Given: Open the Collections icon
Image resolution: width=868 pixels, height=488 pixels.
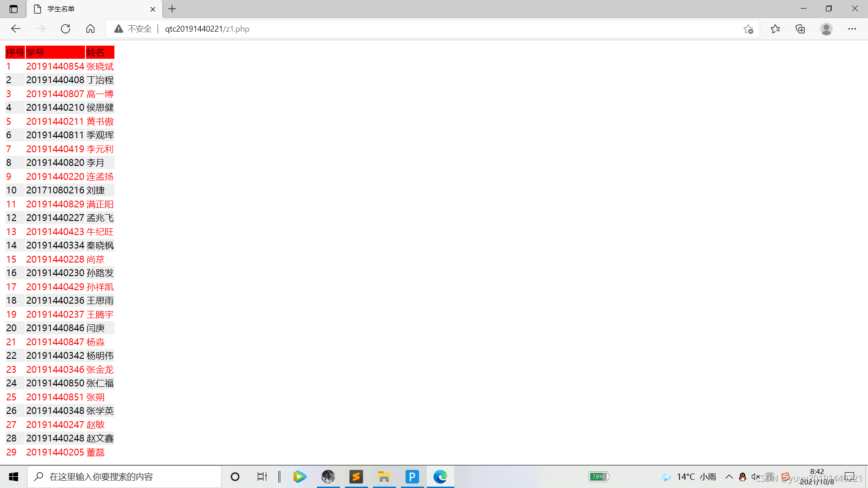Looking at the screenshot, I should tap(800, 29).
